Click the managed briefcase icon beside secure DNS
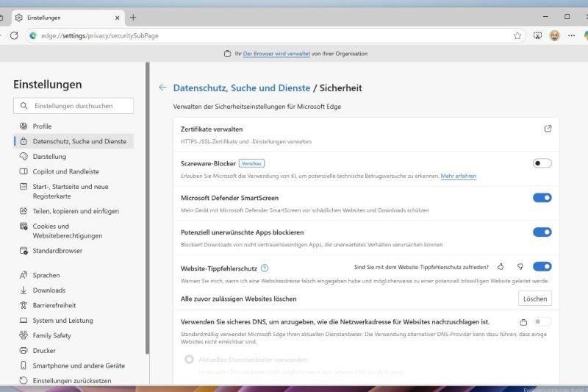Screen dimensions: 588x392 [523, 322]
